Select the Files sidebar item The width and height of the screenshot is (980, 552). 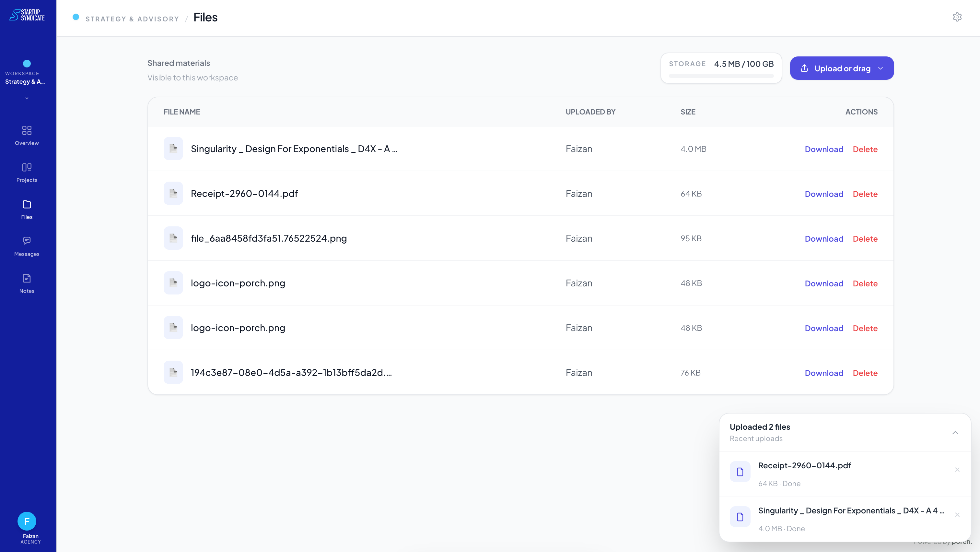pos(27,210)
